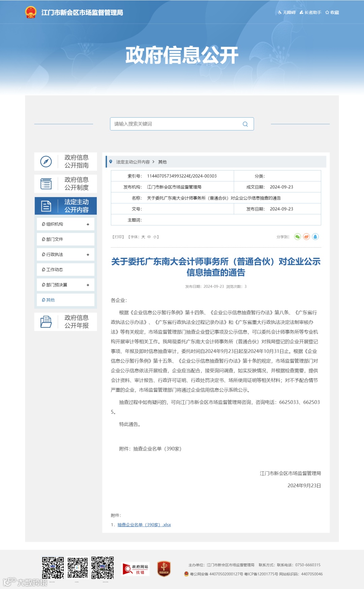Share to WeChat icon
Screen dimensions: 364x589
(x=297, y=237)
